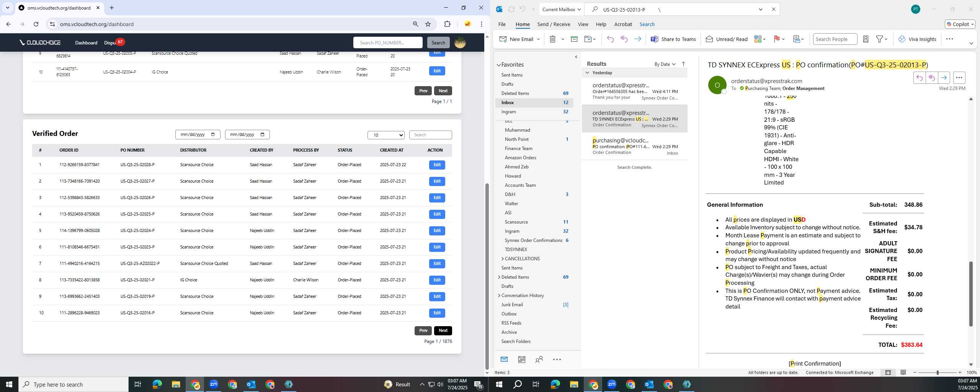This screenshot has height=392, width=980.
Task: Open the Chrome extensions puzzle icon
Action: click(x=447, y=24)
